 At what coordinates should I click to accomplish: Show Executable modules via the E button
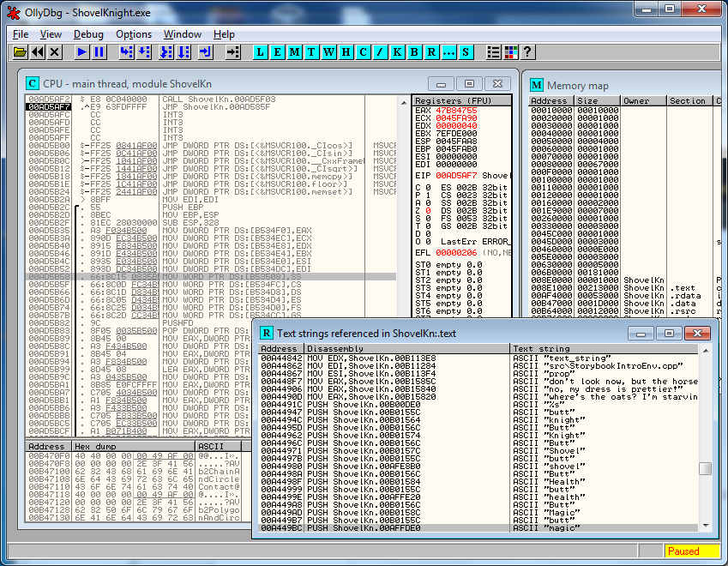277,52
